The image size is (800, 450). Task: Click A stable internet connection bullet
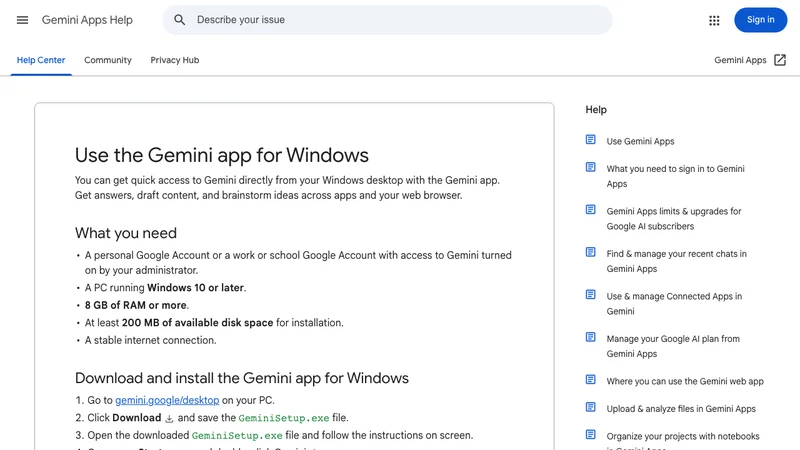click(151, 340)
